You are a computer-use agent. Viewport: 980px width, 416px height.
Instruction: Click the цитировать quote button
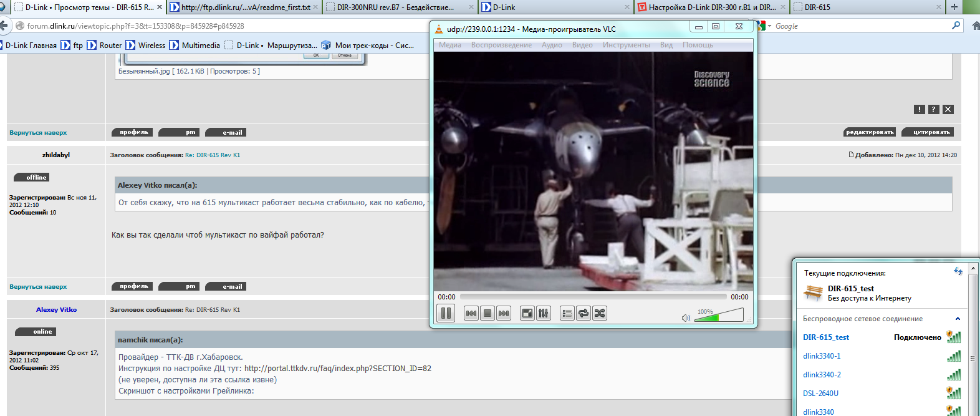[x=931, y=132]
